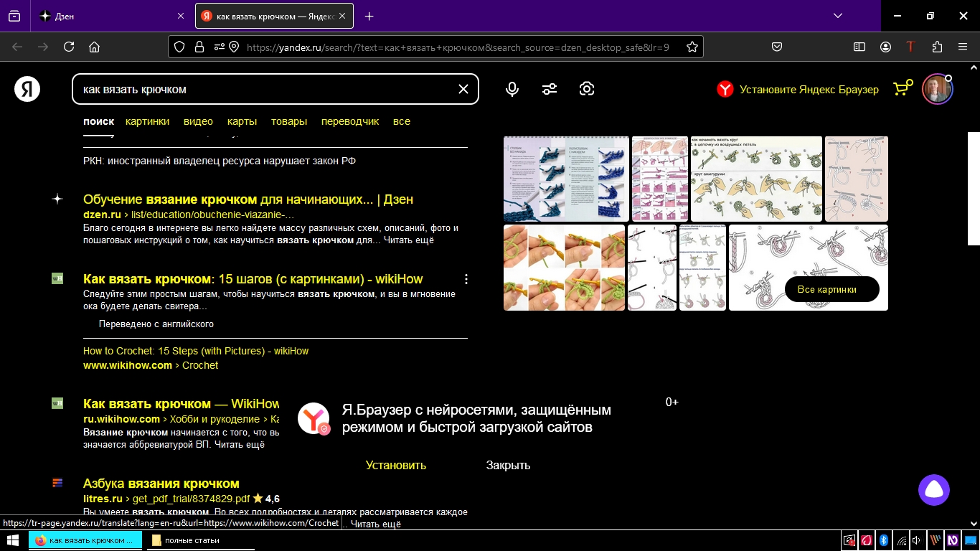This screenshot has width=980, height=551.
Task: Follow the litres.ru PDF link
Action: click(166, 499)
